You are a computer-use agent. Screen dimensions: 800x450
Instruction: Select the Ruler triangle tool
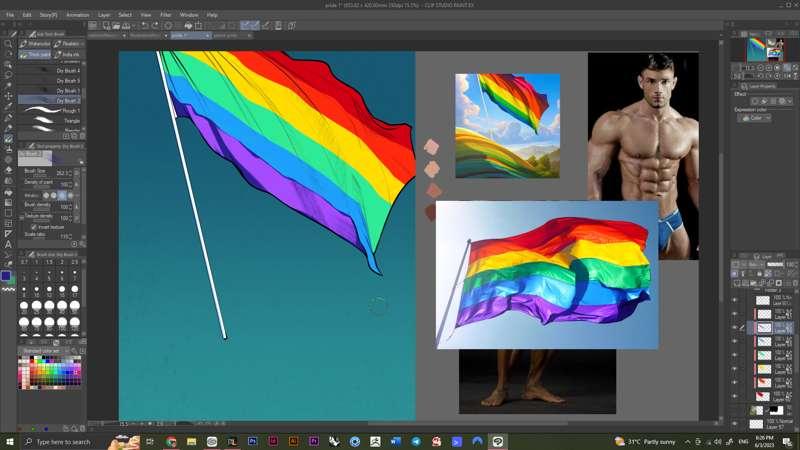pyautogui.click(x=8, y=234)
